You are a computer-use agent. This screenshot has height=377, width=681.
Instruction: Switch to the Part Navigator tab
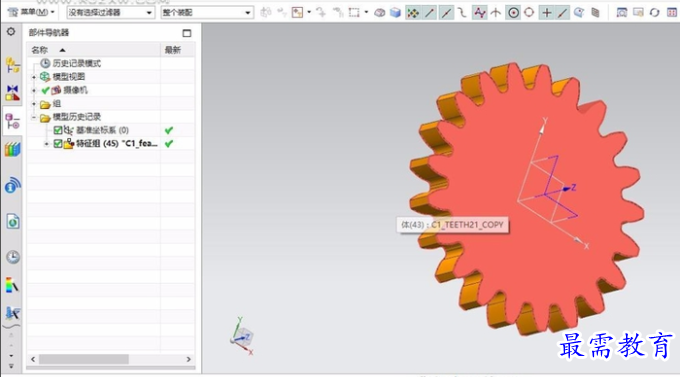tap(12, 121)
